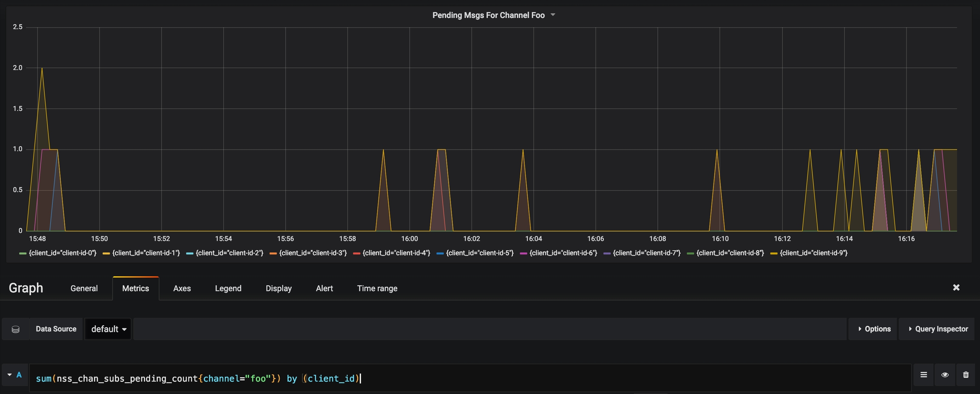Open the query row hamburger menu
Image resolution: width=980 pixels, height=394 pixels.
click(x=923, y=375)
